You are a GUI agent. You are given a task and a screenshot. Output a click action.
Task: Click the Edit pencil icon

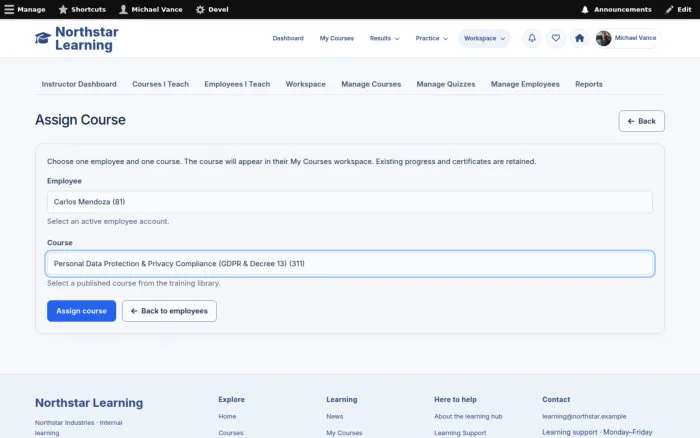tap(669, 9)
